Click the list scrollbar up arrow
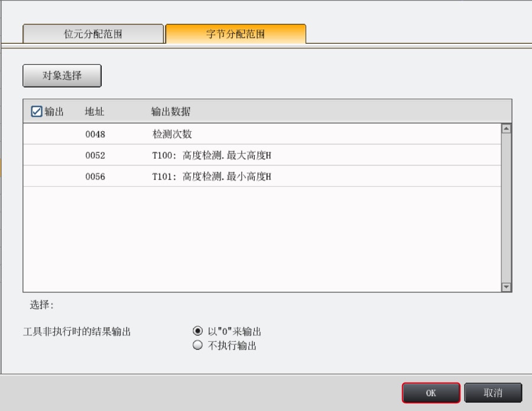 [x=506, y=128]
